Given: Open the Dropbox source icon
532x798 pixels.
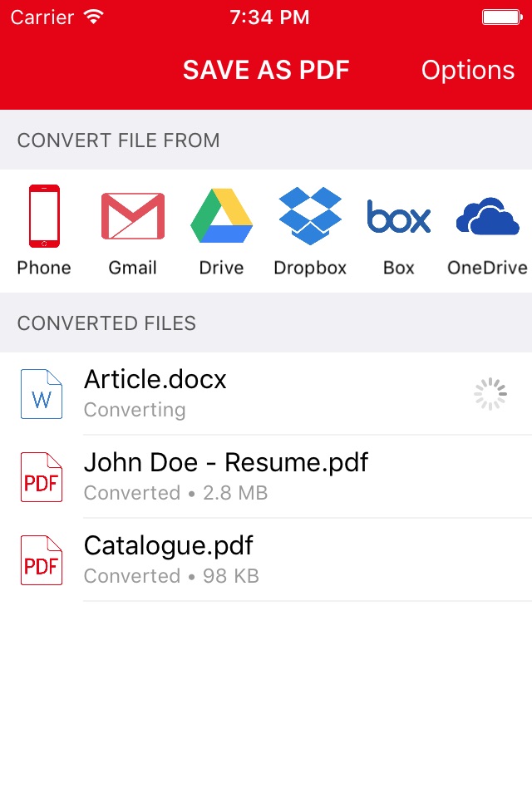Looking at the screenshot, I should [310, 216].
